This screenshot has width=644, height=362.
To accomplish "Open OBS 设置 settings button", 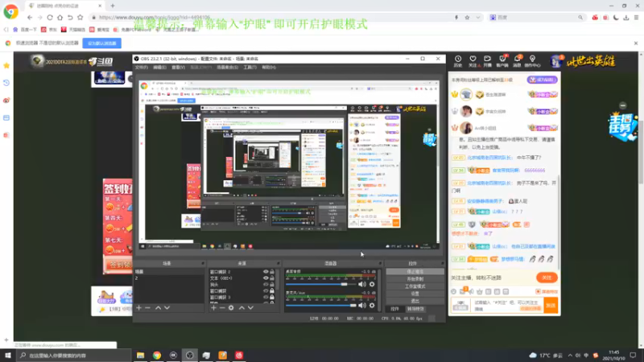I will click(x=415, y=294).
